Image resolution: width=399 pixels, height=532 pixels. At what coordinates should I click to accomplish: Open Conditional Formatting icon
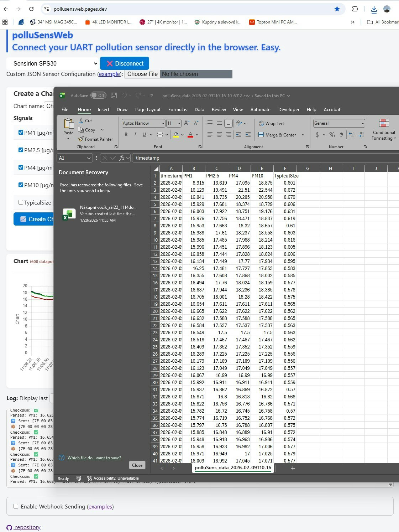(384, 123)
